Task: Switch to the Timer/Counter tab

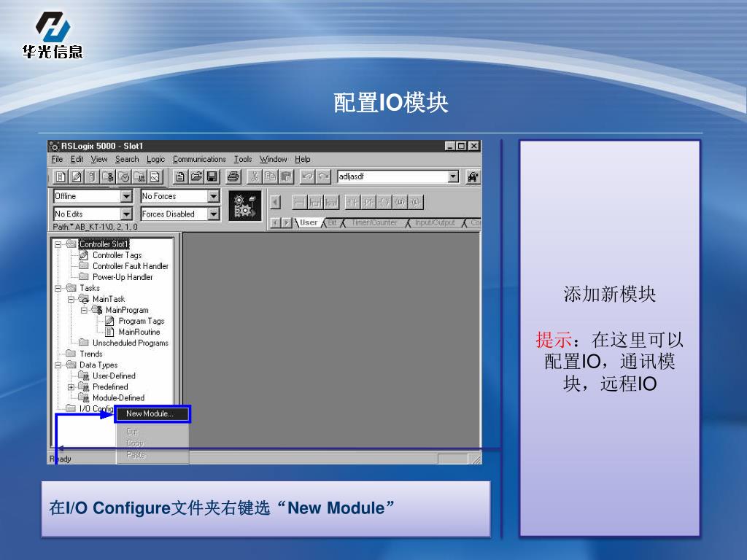Action: pos(374,222)
